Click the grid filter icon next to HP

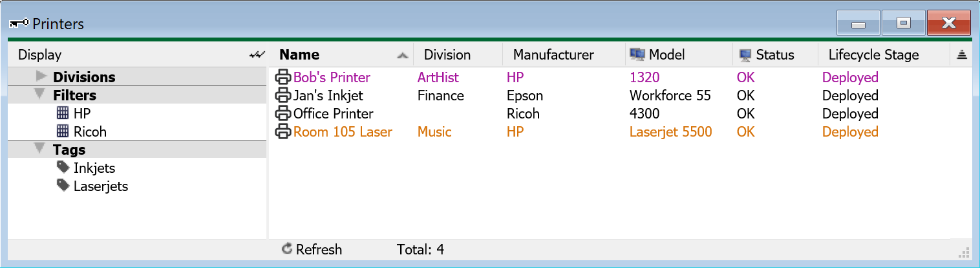[x=63, y=113]
